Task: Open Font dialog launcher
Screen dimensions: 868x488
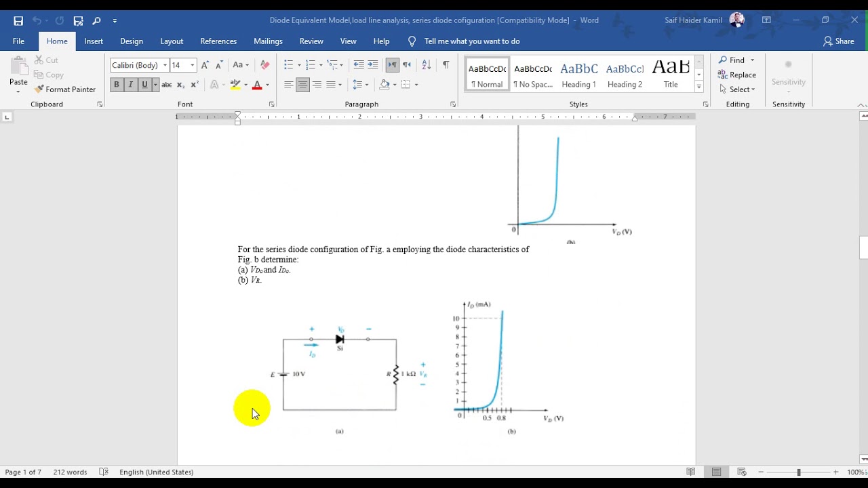Action: coord(272,104)
